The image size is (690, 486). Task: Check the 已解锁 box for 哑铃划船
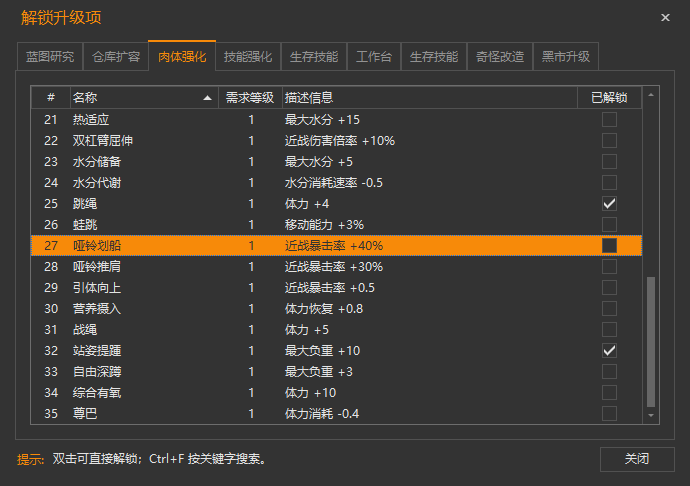[609, 245]
